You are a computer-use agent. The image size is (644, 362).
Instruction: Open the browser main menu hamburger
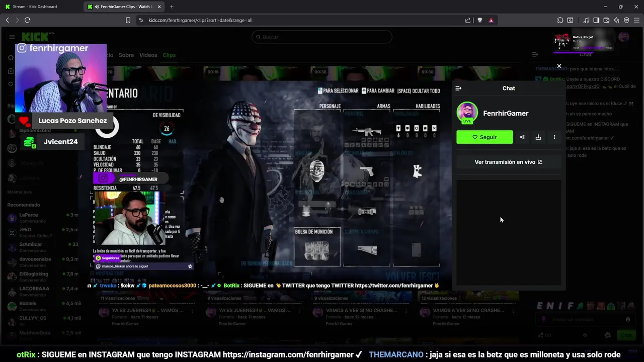636,20
